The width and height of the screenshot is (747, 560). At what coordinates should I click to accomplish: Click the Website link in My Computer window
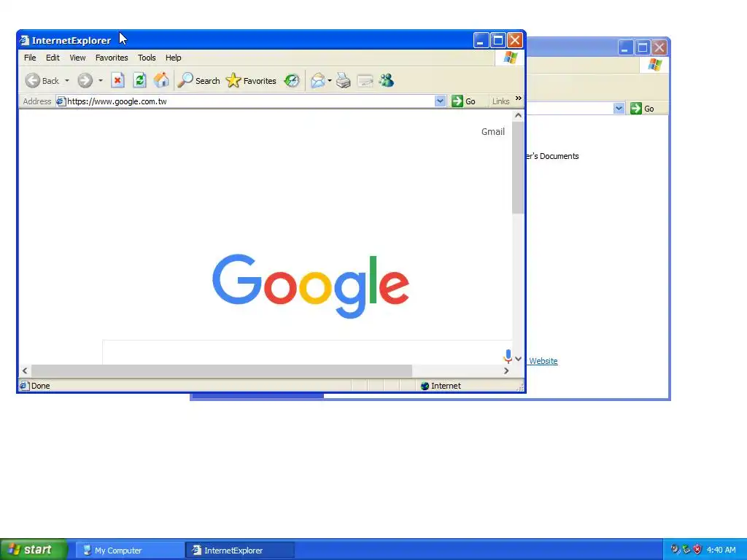coord(543,361)
